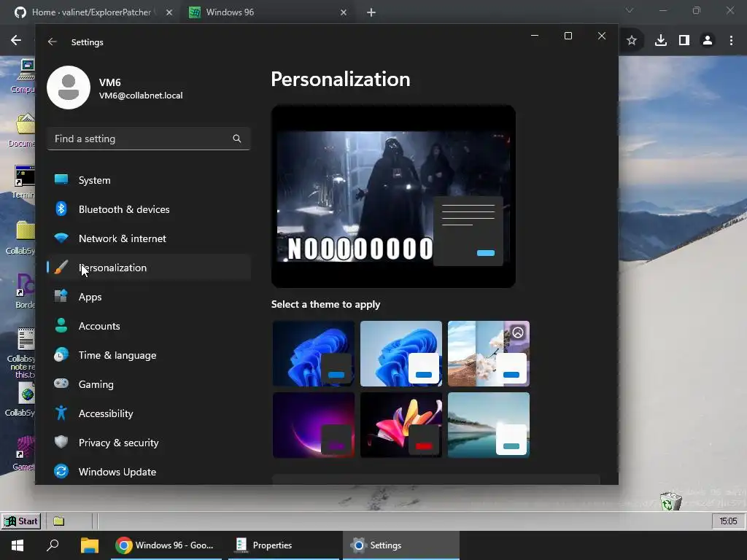Open the Recycle Bin on Windows 96 desktop
Viewport: 747px width, 560px height.
671,502
